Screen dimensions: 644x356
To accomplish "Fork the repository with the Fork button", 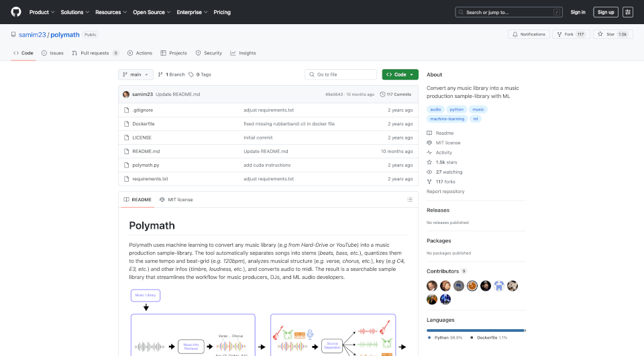I will 571,34.
